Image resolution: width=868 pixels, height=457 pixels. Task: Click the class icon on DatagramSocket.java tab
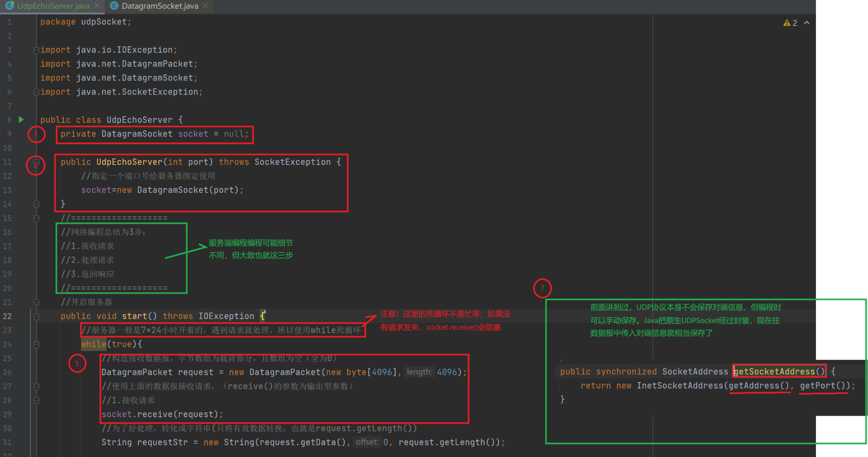point(114,6)
